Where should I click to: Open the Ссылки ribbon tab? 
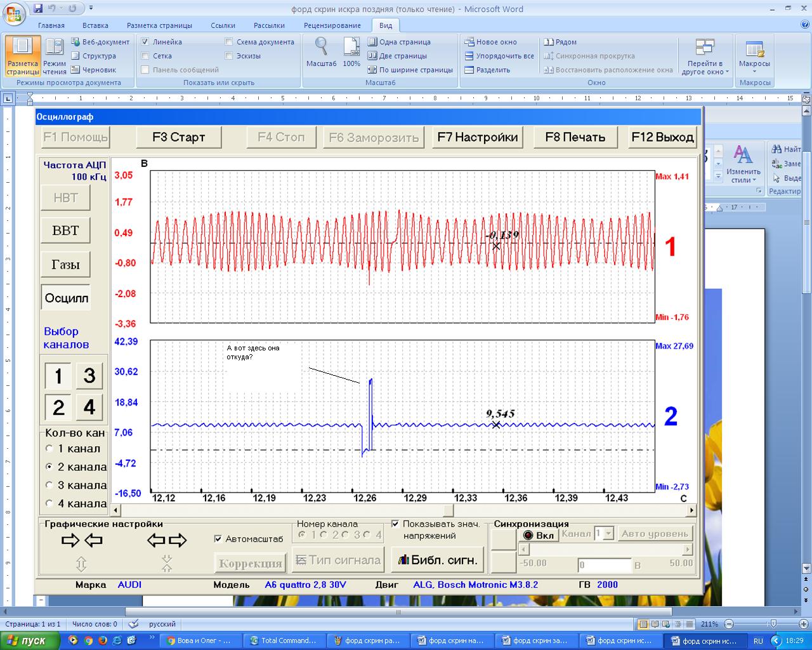click(x=223, y=25)
